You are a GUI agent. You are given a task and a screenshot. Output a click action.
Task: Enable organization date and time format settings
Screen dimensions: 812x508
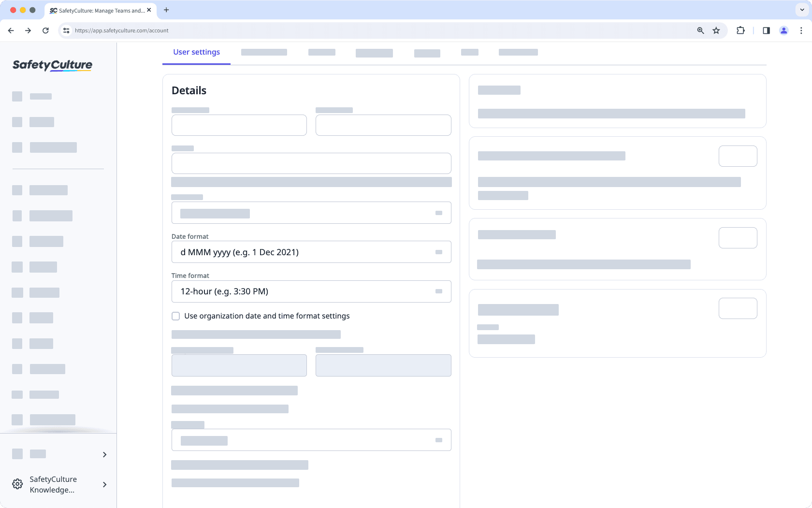tap(175, 316)
